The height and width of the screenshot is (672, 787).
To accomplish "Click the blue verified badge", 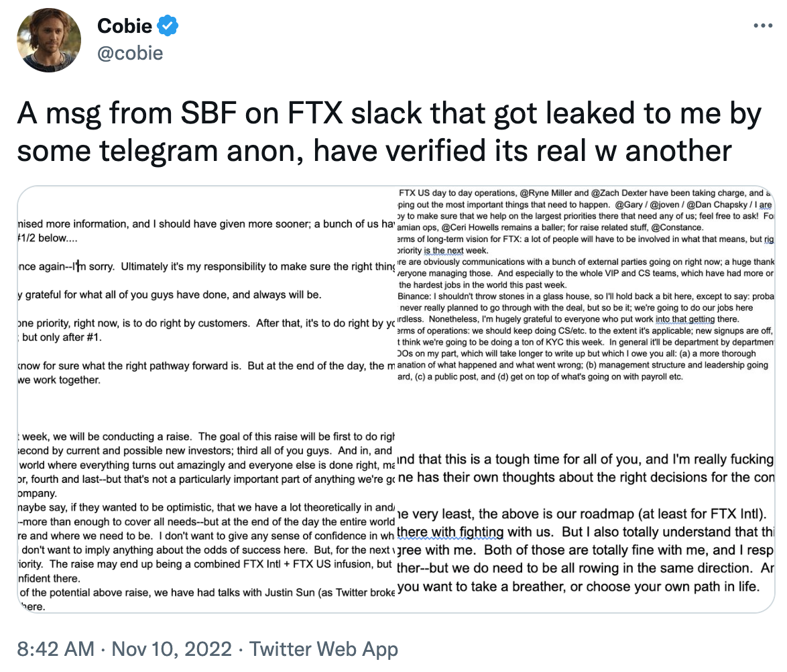I will pos(168,26).
